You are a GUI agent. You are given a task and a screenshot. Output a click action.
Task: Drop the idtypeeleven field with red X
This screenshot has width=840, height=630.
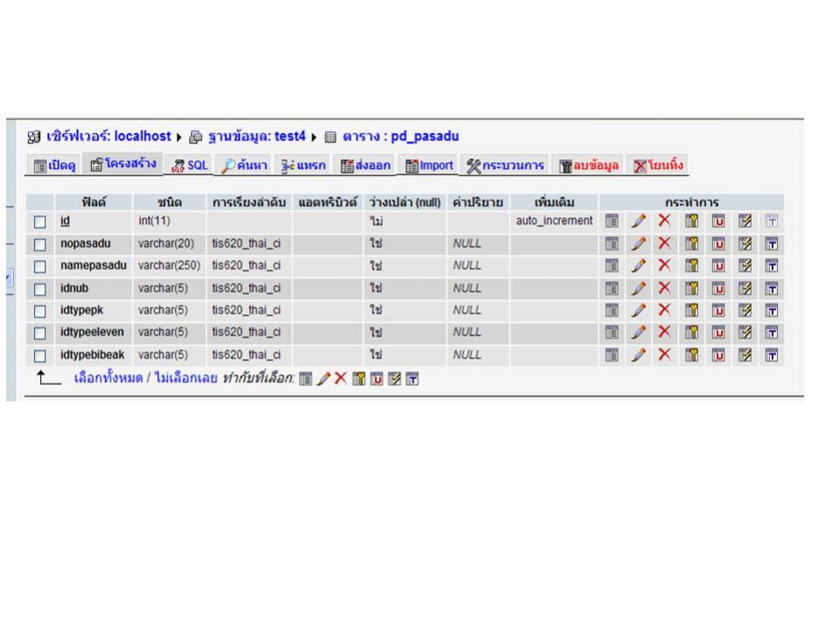(664, 332)
